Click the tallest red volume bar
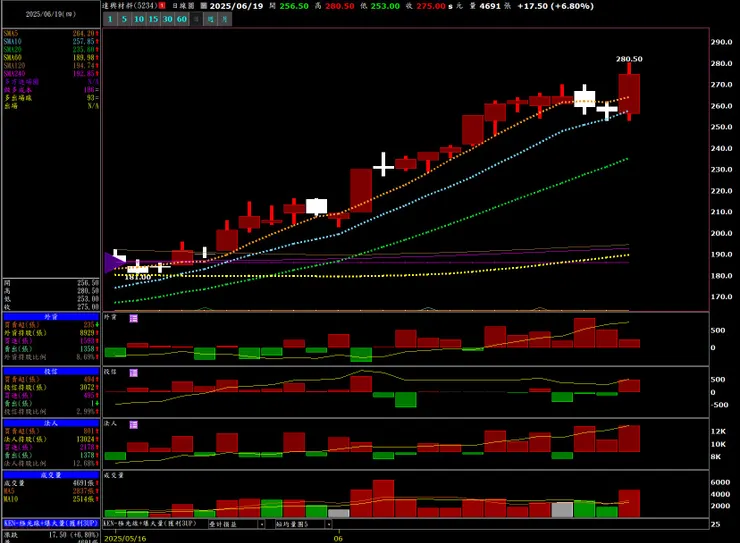Viewport: 740px width, 543px height. click(x=383, y=498)
